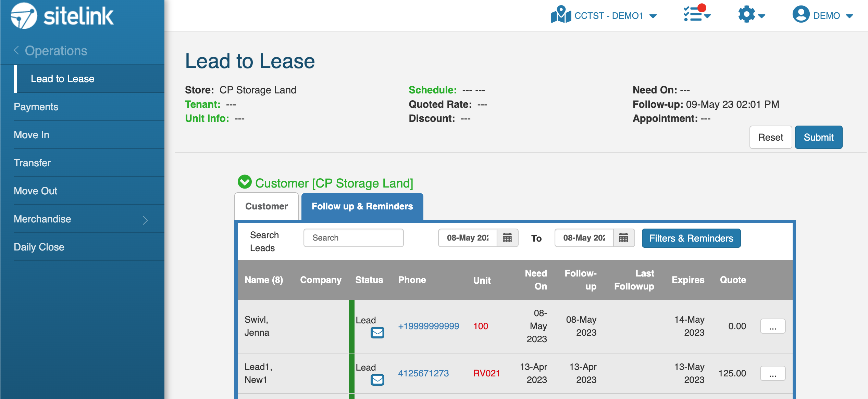The height and width of the screenshot is (399, 868).
Task: Click the Submit button
Action: pos(818,137)
